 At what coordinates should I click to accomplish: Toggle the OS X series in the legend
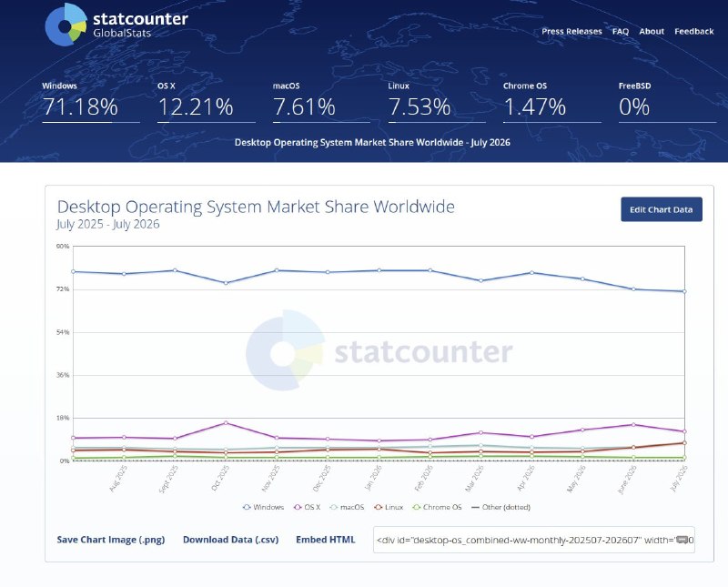click(x=307, y=507)
